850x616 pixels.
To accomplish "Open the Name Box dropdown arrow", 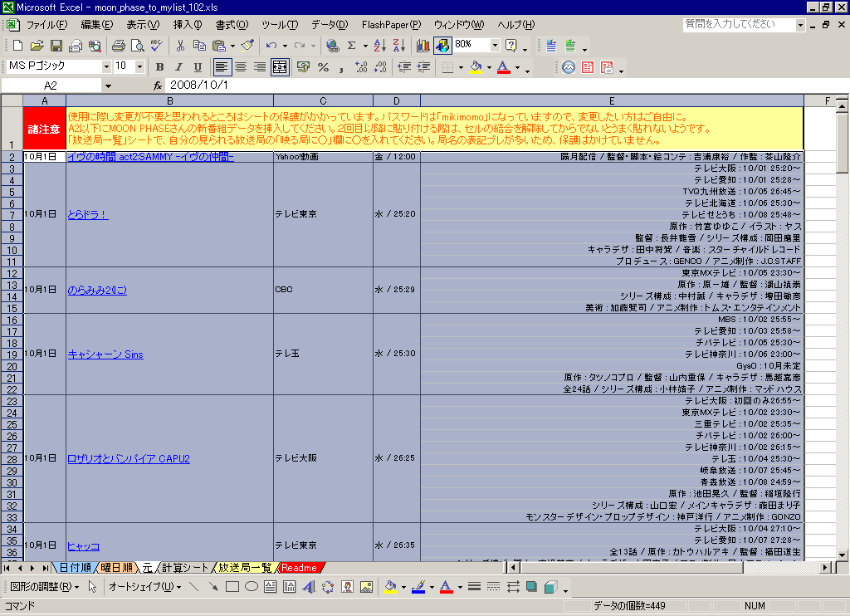I will coord(108,86).
